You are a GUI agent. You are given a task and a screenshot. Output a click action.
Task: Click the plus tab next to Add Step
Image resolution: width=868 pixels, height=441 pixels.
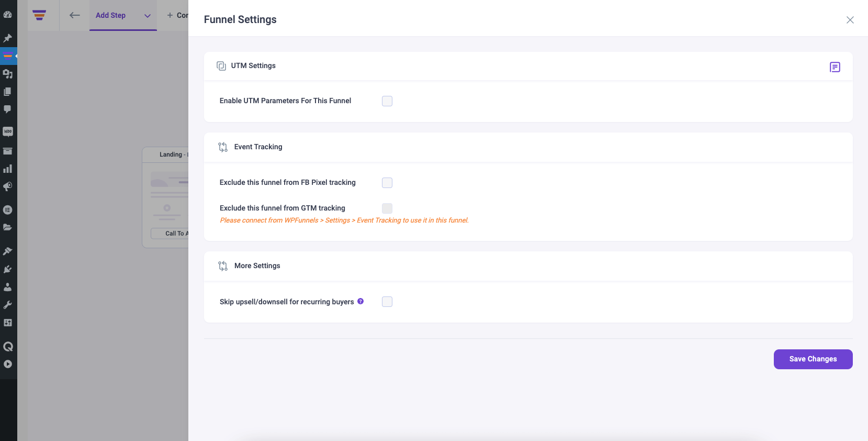176,15
